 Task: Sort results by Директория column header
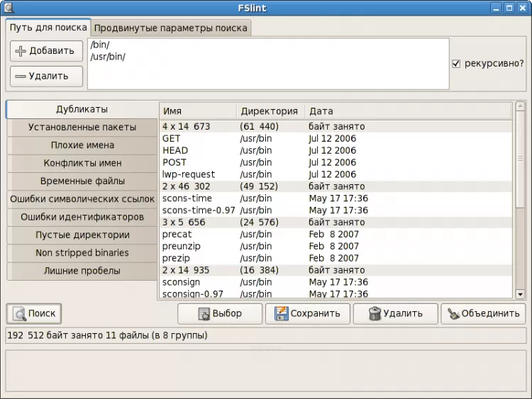tap(270, 111)
